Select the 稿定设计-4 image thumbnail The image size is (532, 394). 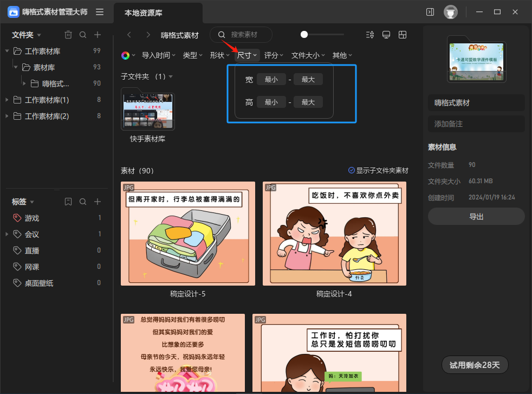334,234
